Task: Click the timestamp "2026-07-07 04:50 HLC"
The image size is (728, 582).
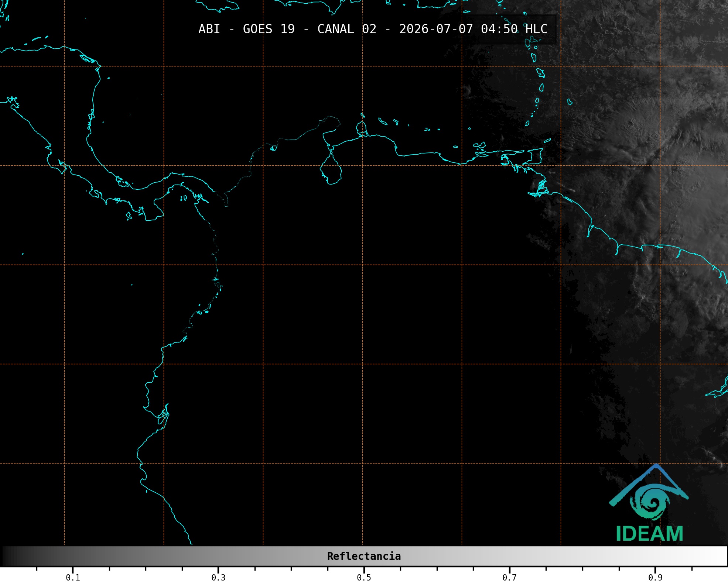Action: tap(473, 29)
